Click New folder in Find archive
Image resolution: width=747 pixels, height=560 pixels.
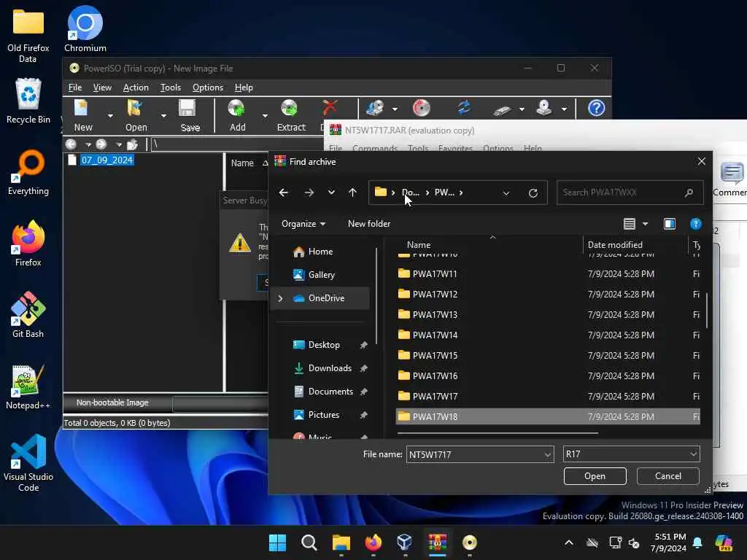pyautogui.click(x=368, y=224)
